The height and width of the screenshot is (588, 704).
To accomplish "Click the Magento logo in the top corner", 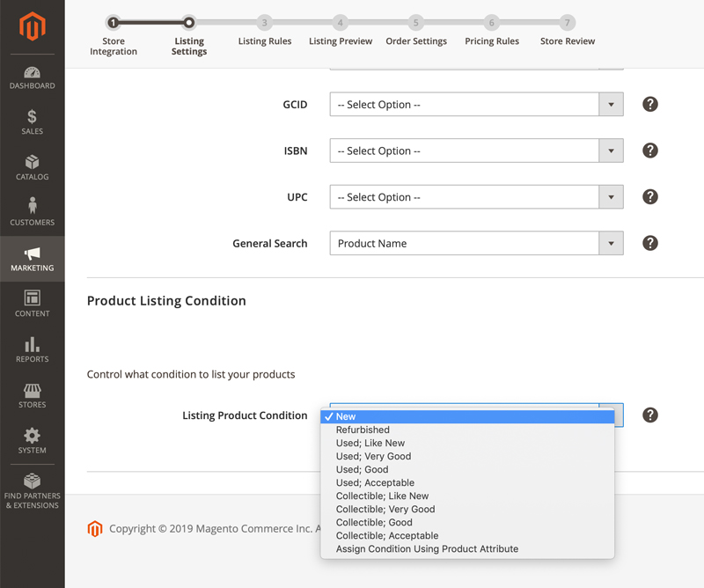I will point(32,26).
